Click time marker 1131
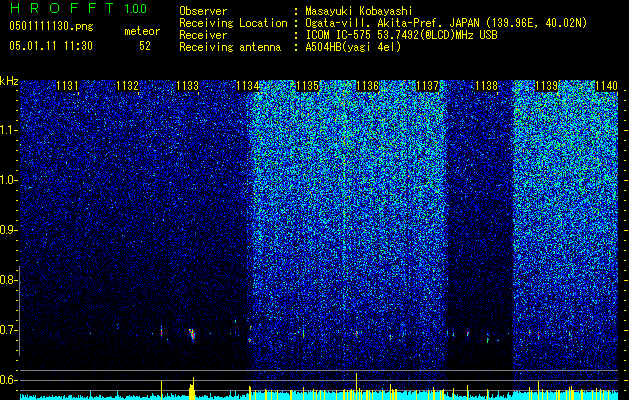This screenshot has height=400, width=629. [x=67, y=86]
